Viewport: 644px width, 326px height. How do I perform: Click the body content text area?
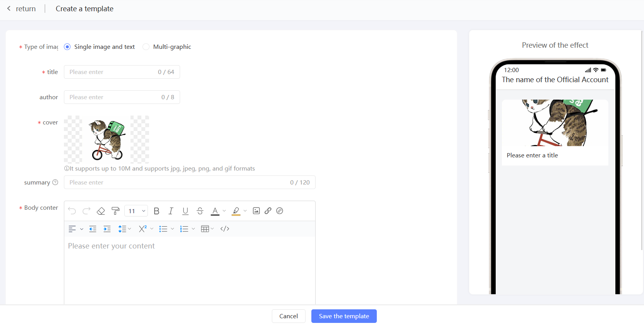click(190, 271)
